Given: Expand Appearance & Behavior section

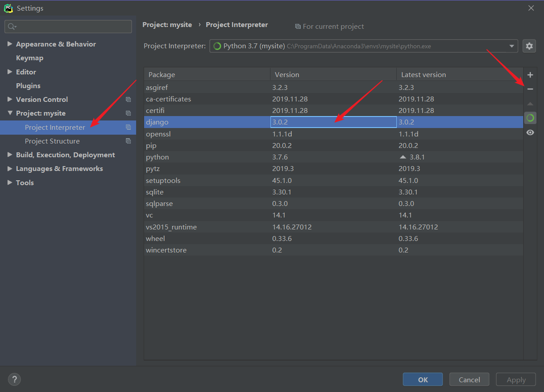Looking at the screenshot, I should [x=10, y=44].
